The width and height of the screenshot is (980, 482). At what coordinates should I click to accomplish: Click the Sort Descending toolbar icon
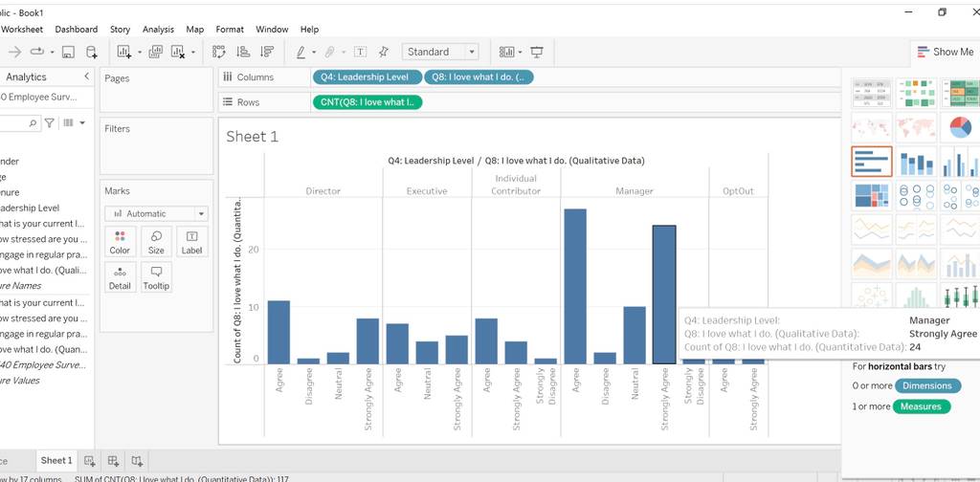(267, 52)
